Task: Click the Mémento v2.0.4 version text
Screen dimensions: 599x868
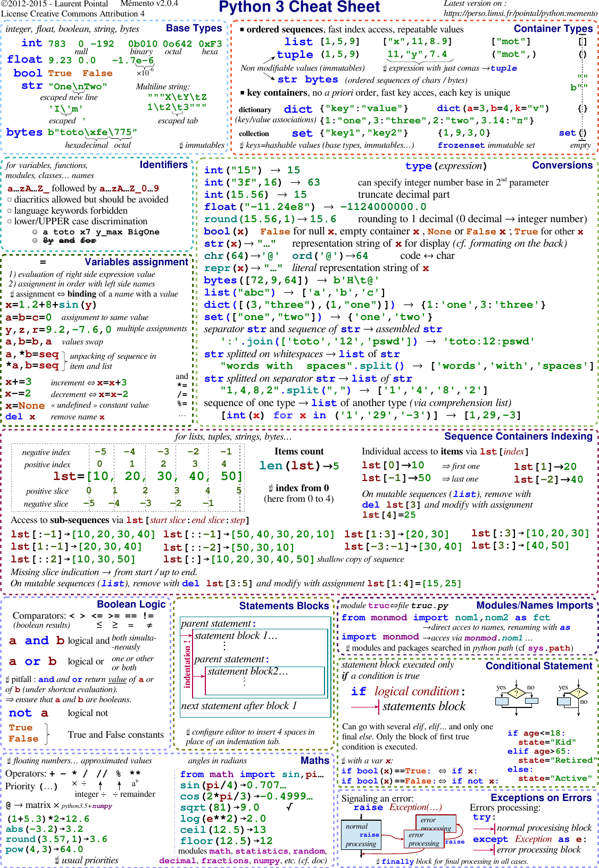Action: 149,4
